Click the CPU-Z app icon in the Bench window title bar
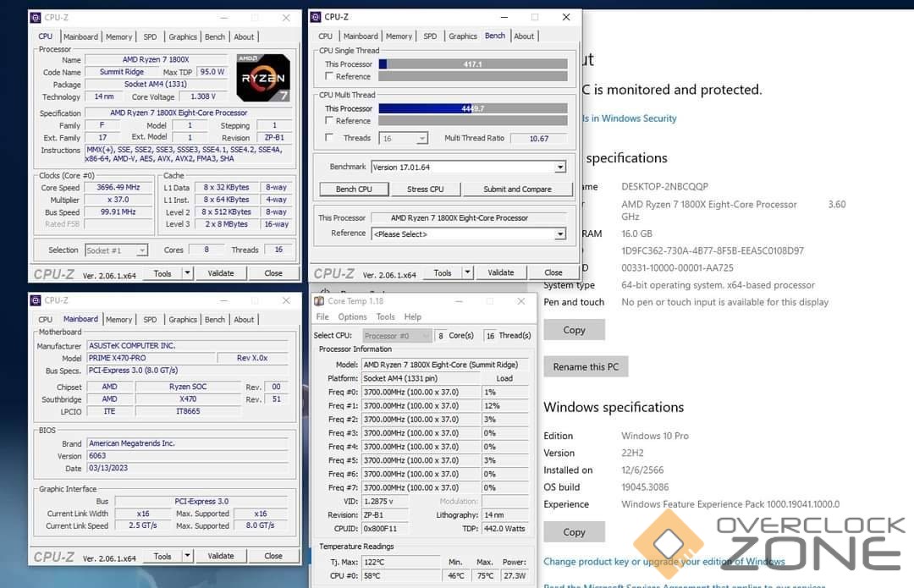This screenshot has height=588, width=914. [x=316, y=17]
